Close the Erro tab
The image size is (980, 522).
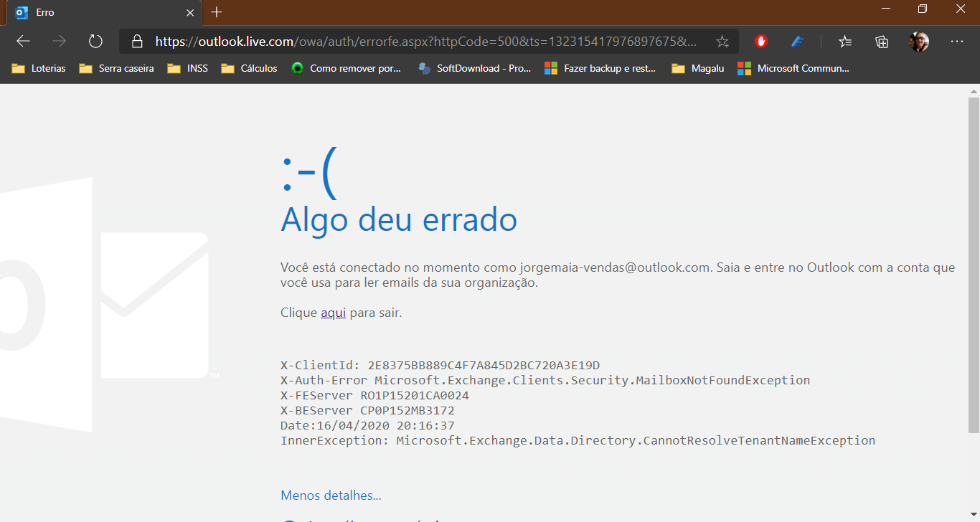coord(190,12)
